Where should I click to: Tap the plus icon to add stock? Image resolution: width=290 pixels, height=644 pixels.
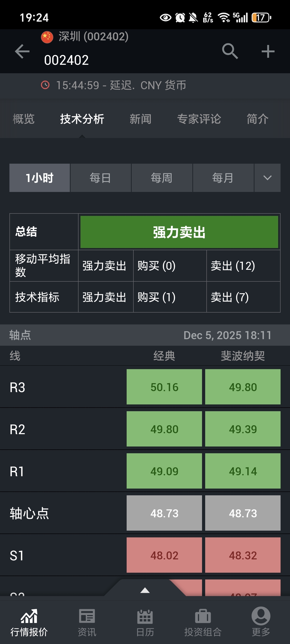268,51
